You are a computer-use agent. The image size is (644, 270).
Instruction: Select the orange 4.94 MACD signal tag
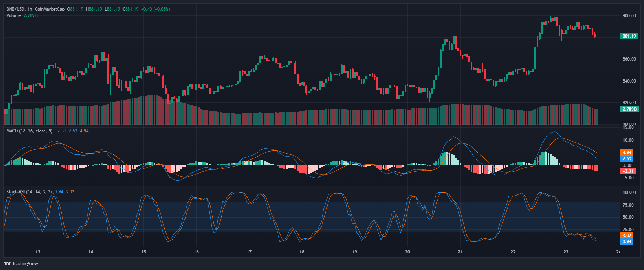click(x=627, y=153)
